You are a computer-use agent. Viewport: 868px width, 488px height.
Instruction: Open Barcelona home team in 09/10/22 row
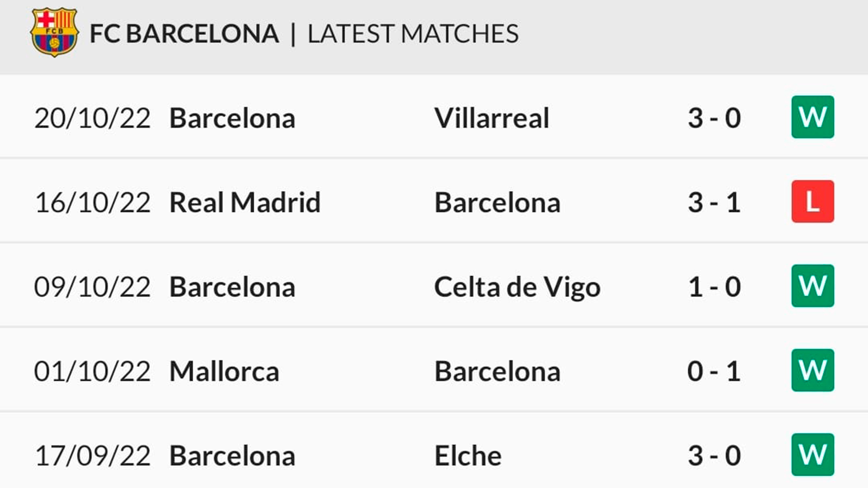click(x=232, y=287)
